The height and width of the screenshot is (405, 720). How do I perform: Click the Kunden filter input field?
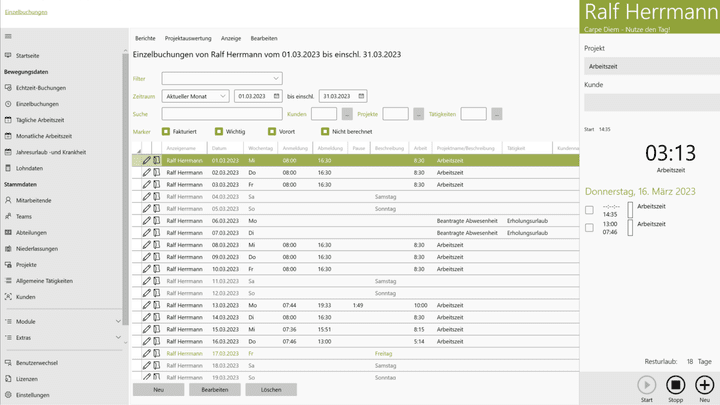point(324,114)
